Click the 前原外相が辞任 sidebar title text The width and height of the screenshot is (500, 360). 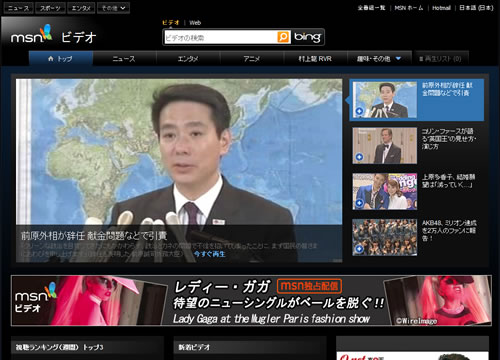point(447,89)
